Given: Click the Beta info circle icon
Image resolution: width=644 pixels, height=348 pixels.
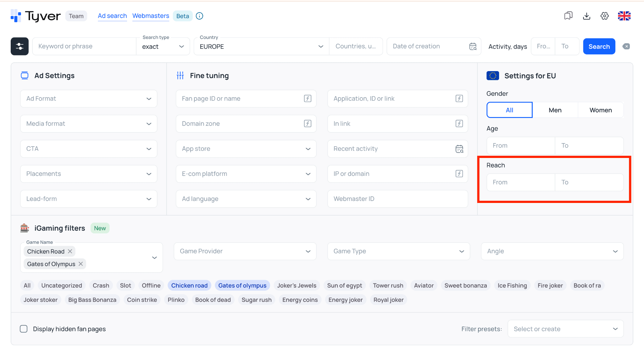Looking at the screenshot, I should (x=199, y=16).
